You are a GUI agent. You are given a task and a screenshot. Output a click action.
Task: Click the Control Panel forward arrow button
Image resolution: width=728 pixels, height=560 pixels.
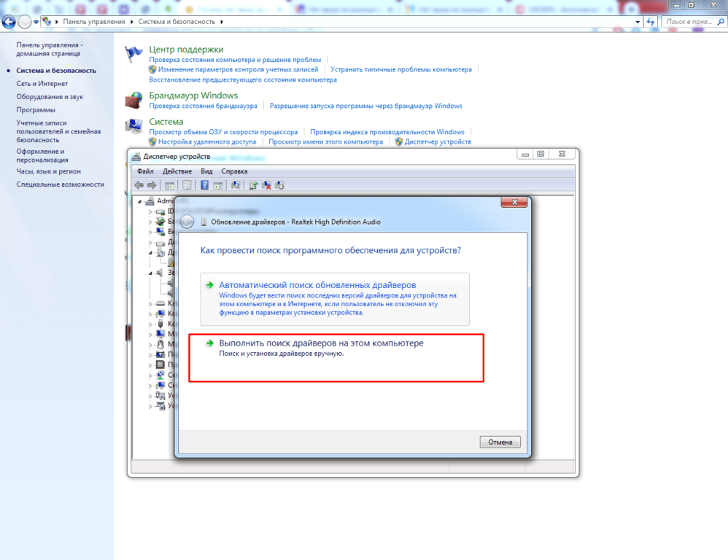coord(25,21)
